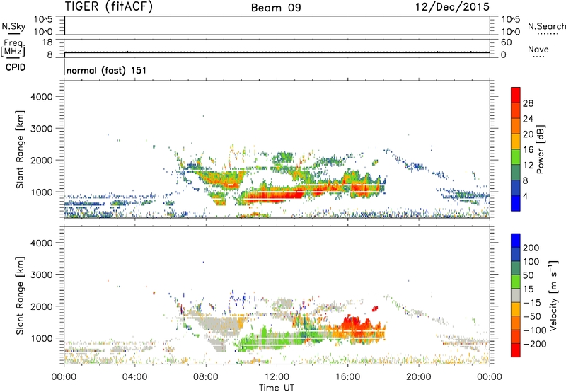Select the 60 tick on Nave axis
Viewport: 566px width, 392px height.
[507, 42]
